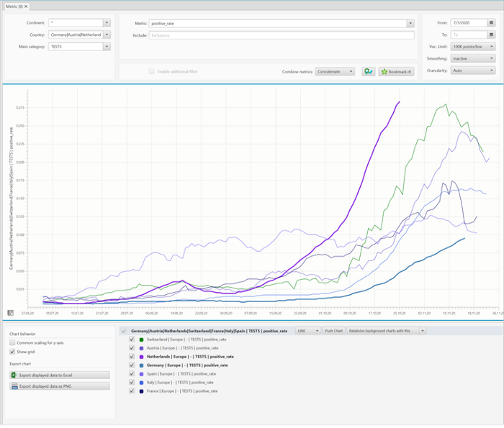Click the Bookmark it! star button
This screenshot has height=428, width=504.
coord(396,72)
